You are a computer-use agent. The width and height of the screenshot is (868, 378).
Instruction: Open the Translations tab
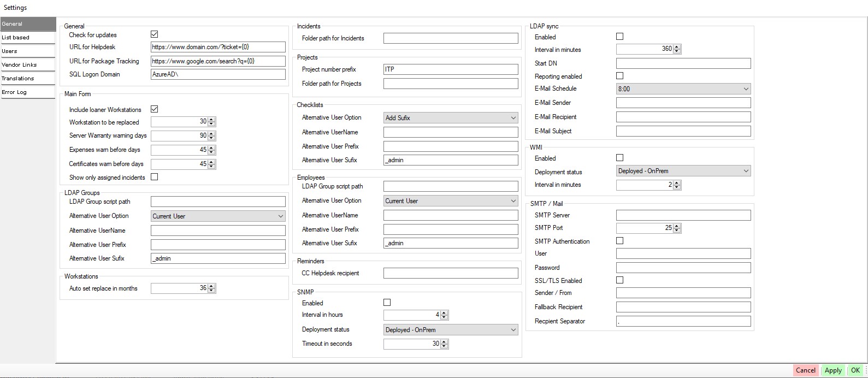tap(28, 79)
